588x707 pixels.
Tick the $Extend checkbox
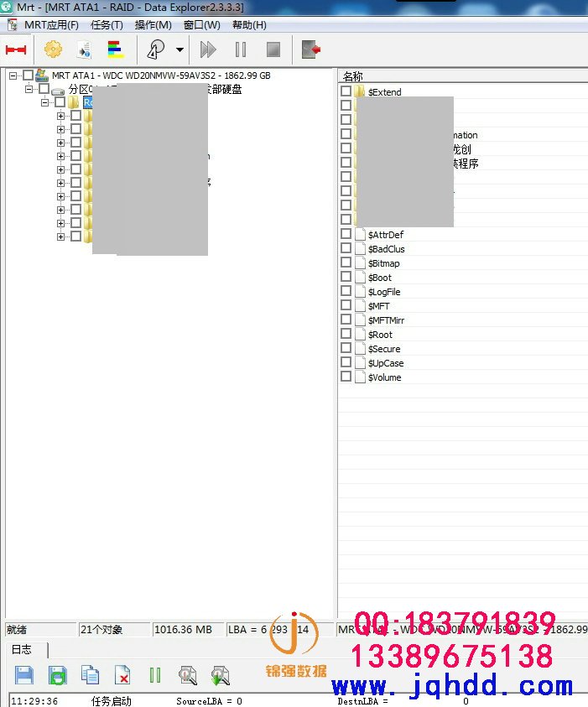346,91
